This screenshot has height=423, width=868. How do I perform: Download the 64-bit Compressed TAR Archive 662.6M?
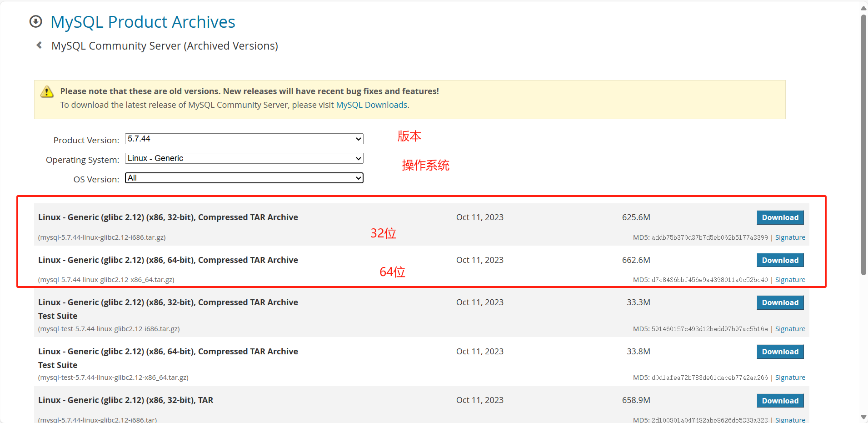[x=780, y=260]
